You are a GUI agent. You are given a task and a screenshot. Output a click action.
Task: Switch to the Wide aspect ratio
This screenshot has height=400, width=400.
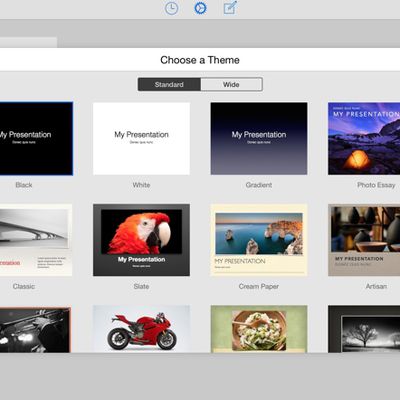[x=231, y=84]
